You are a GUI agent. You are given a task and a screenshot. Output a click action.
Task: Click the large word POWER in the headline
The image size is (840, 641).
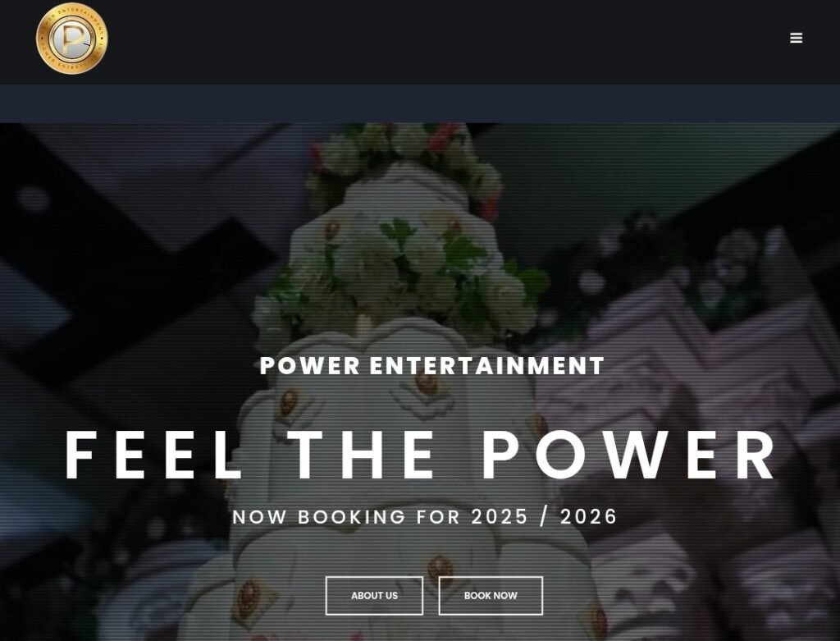point(628,455)
